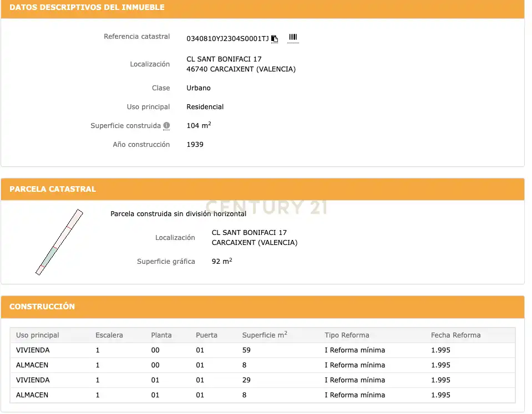The image size is (532, 414).
Task: Select the VIVIENDA row with 29 m²
Action: point(262,380)
